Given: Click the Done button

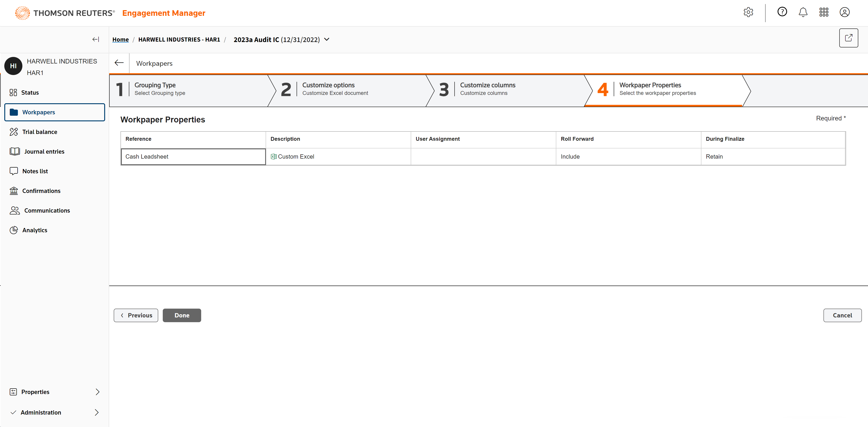Looking at the screenshot, I should [182, 315].
